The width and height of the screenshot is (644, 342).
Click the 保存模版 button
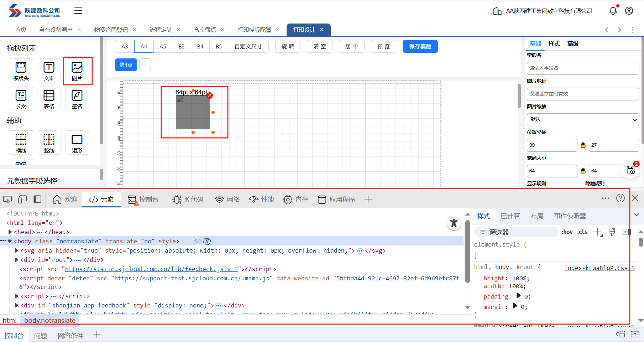coord(420,46)
